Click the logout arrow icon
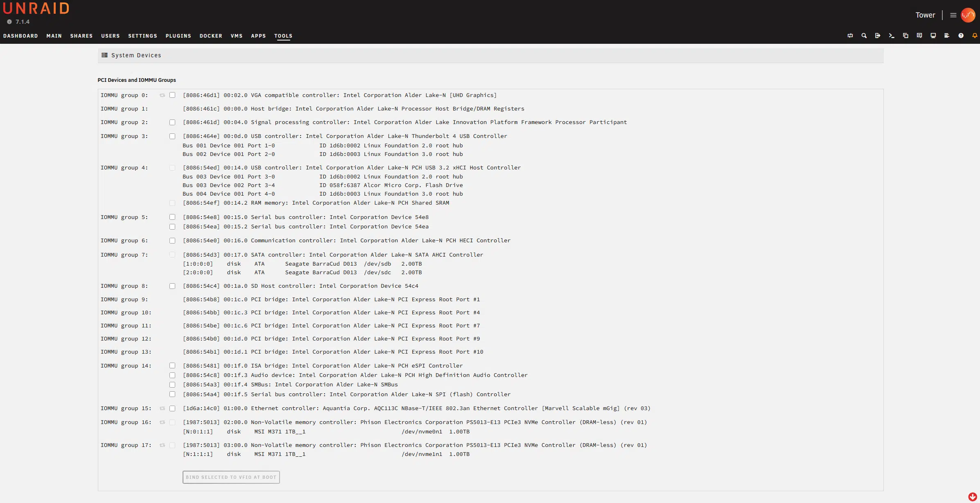The image size is (980, 503). (878, 36)
